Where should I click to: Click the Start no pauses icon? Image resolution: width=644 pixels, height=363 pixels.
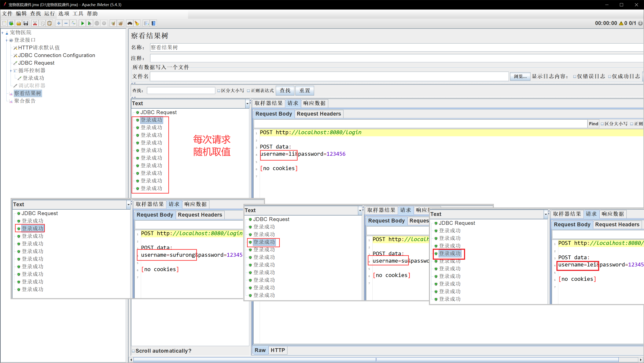[x=89, y=23]
